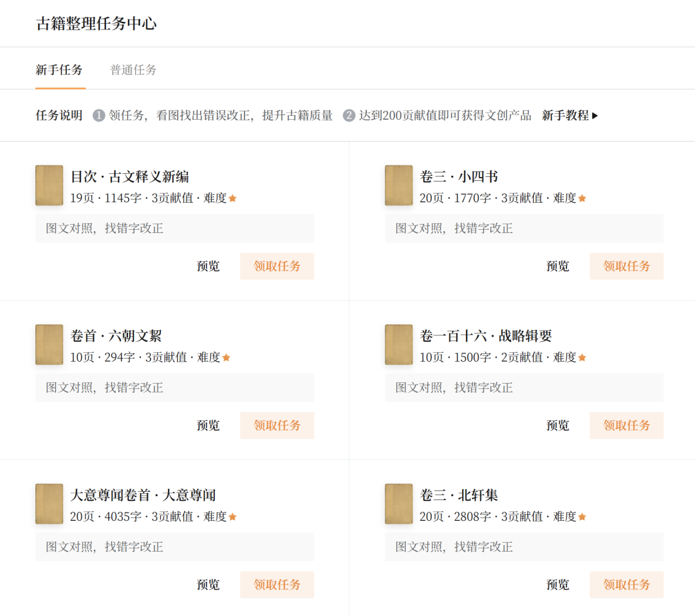
Task: Click difficulty star on 古文释义新编 task
Action: [x=232, y=198]
